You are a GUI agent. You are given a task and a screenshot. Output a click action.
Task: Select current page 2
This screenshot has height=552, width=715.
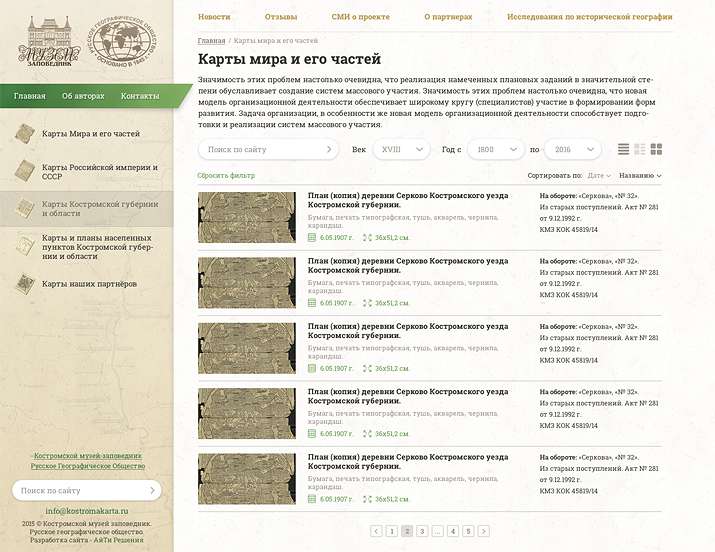point(407,531)
